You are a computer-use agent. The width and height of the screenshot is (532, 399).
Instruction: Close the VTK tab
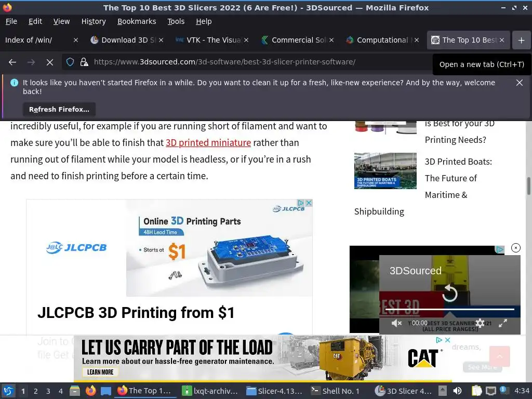click(x=246, y=40)
